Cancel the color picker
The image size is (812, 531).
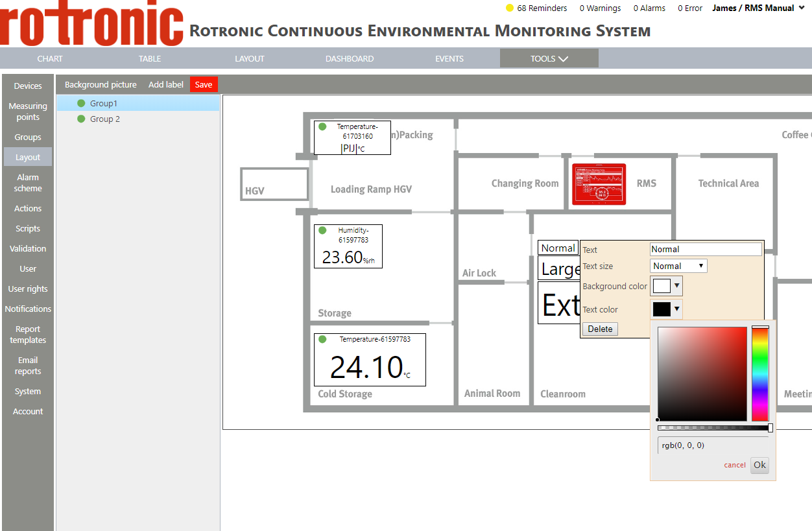click(735, 465)
